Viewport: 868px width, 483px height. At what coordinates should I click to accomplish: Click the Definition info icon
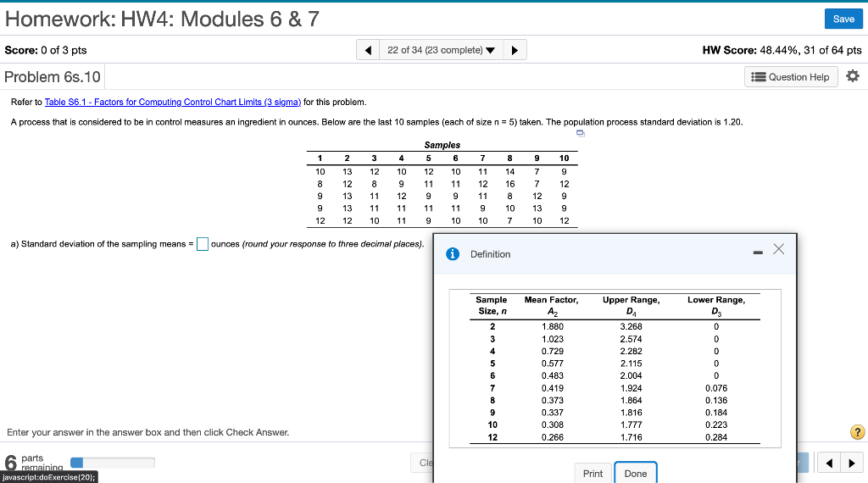pos(453,254)
